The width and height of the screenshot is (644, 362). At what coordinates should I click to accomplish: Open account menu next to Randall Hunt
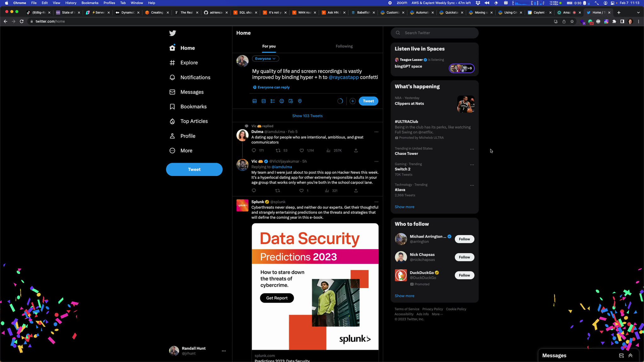coord(224,351)
